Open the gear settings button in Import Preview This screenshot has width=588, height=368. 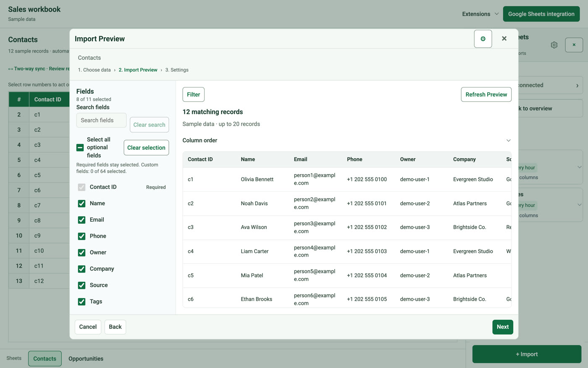(483, 39)
